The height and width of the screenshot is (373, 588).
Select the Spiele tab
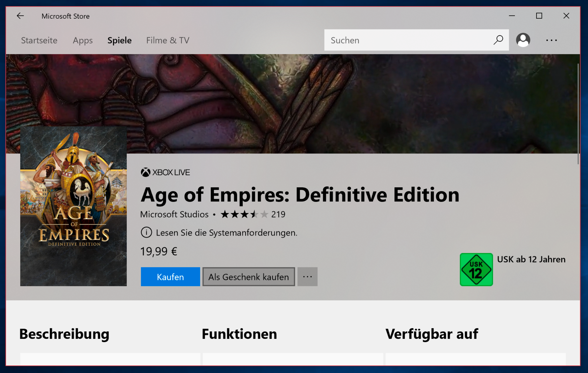click(x=120, y=40)
